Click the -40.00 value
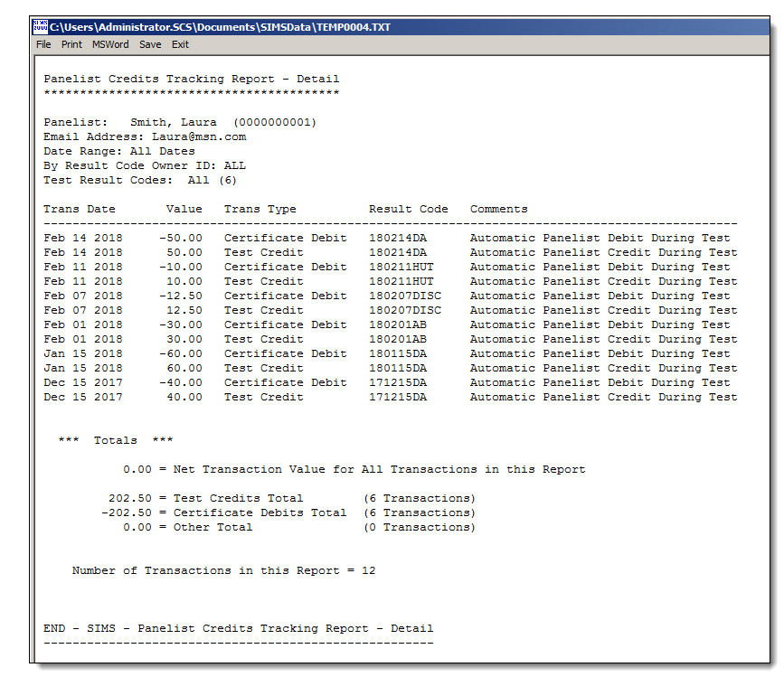Screen dimensions: 784x677 [181, 383]
